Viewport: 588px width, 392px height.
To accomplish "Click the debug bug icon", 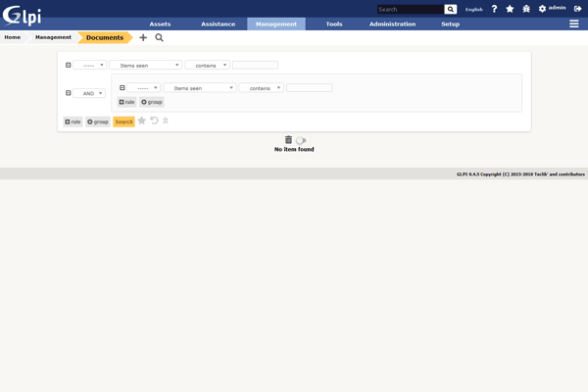I will 525,9.
